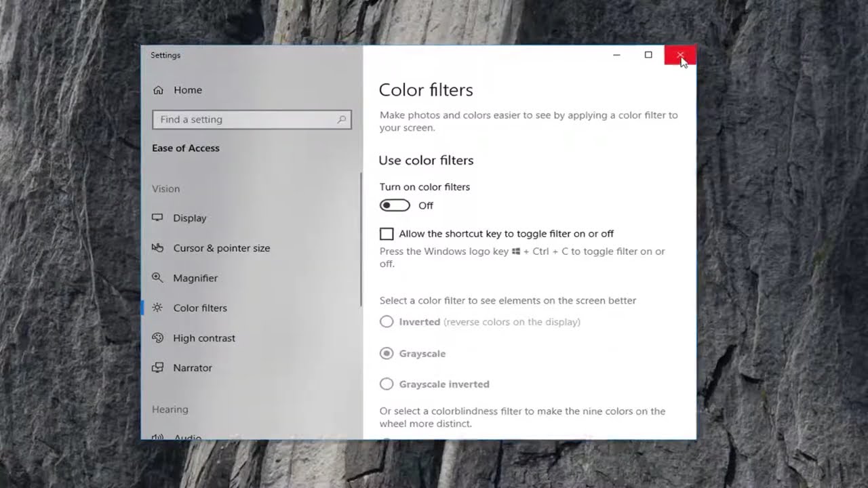The width and height of the screenshot is (868, 488).
Task: Click the Ease of Access heading
Action: 186,148
